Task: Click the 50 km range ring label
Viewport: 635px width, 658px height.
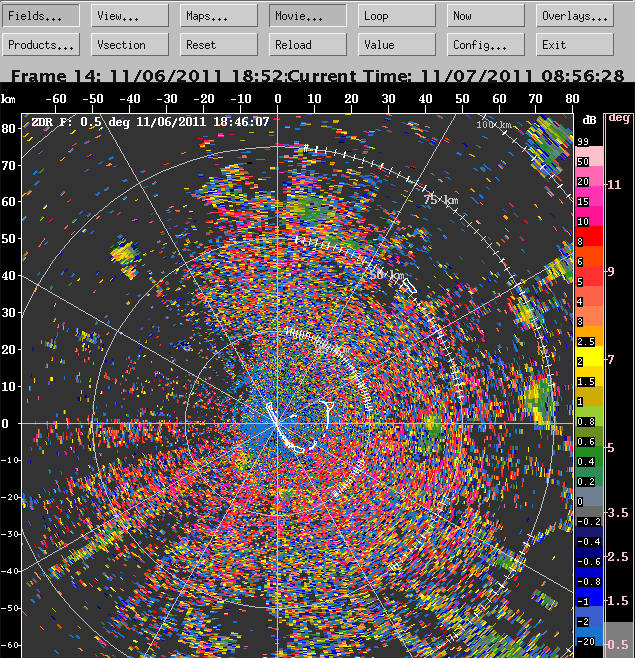Action: point(387,275)
